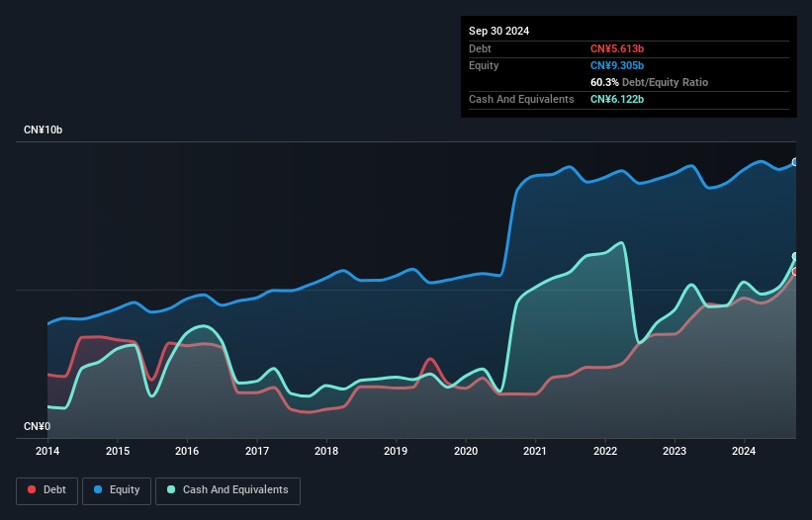812x520 pixels.
Task: Click the Equity row label in tooltip
Action: 484,65
